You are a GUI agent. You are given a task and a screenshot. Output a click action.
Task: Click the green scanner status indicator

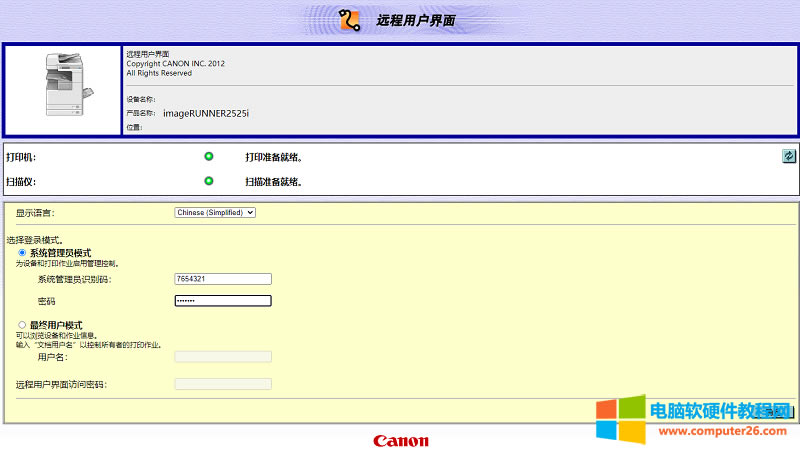click(209, 181)
